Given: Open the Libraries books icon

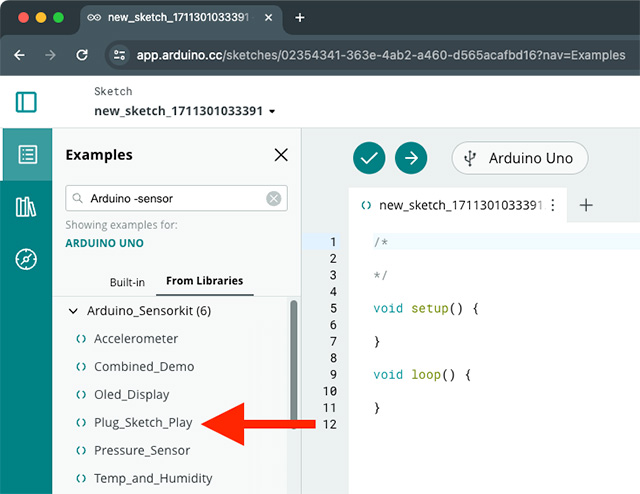Looking at the screenshot, I should (x=27, y=208).
